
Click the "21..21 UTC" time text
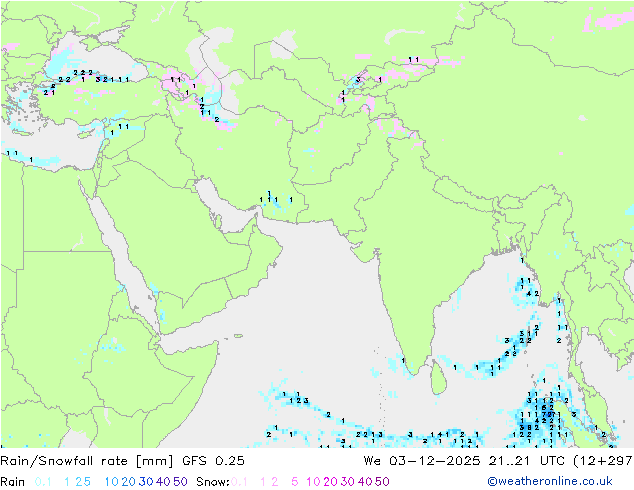coord(528,461)
